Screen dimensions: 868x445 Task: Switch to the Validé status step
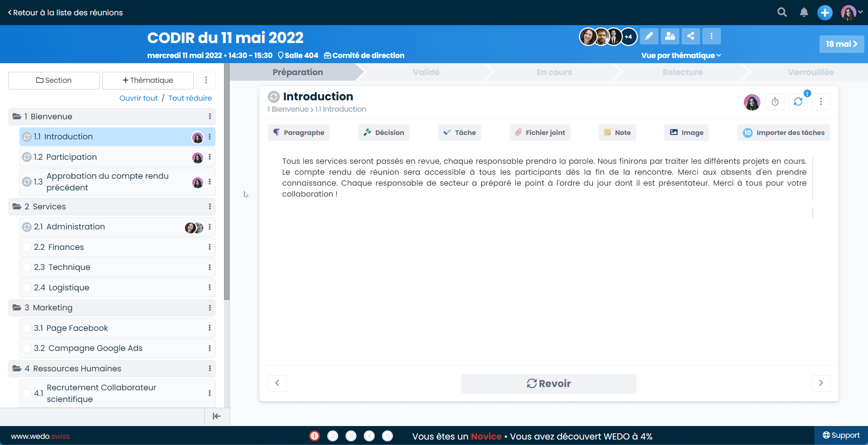[x=426, y=72]
